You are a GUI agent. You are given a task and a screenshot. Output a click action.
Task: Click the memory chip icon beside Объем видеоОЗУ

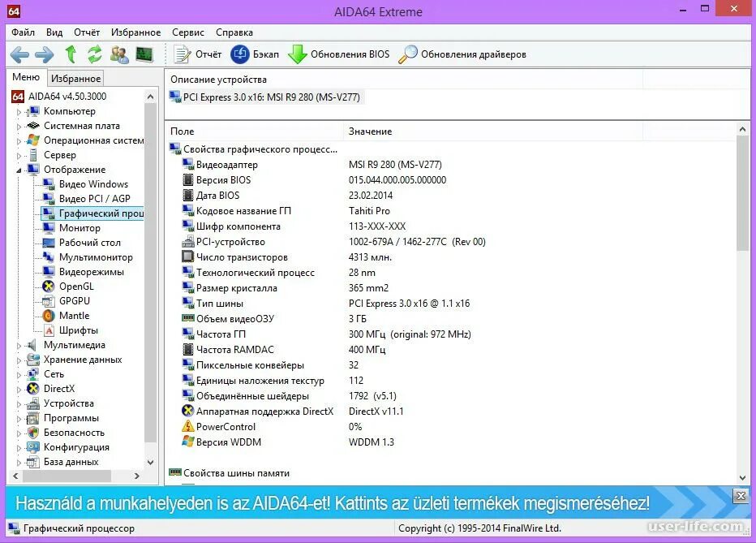click(x=187, y=318)
